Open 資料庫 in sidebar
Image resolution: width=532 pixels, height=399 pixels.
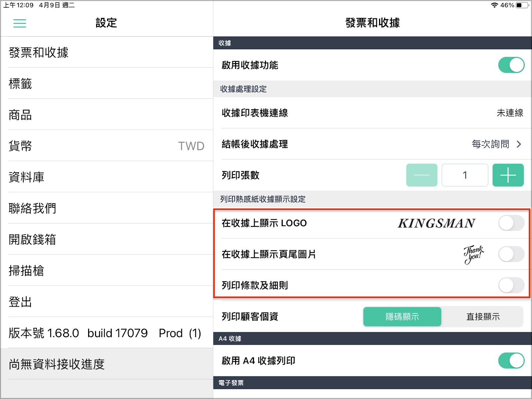click(107, 177)
